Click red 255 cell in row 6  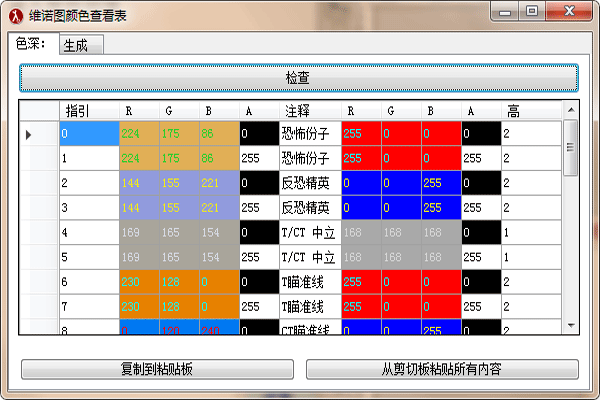pyautogui.click(x=361, y=282)
